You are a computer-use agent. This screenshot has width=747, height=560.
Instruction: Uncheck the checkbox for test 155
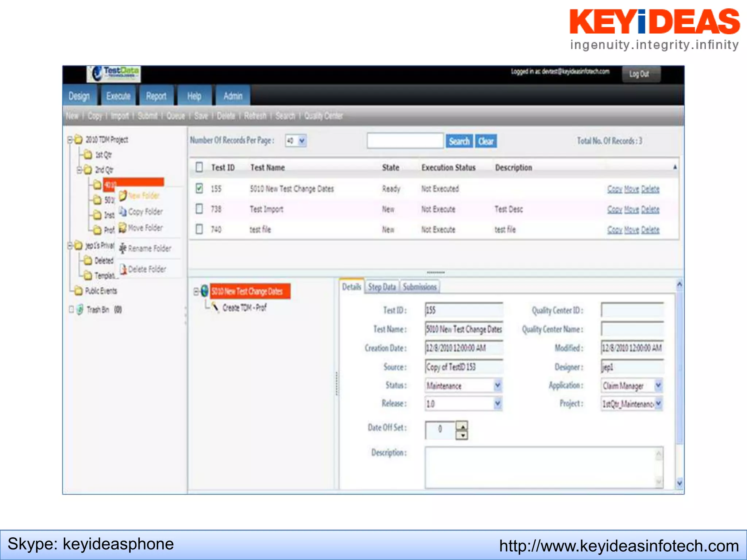point(199,188)
